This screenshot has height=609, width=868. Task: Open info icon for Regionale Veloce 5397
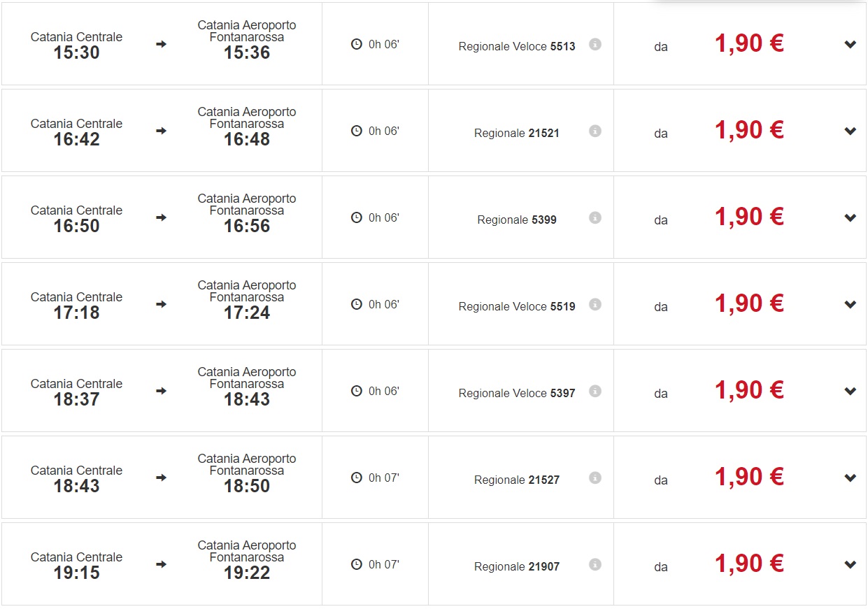(x=595, y=391)
